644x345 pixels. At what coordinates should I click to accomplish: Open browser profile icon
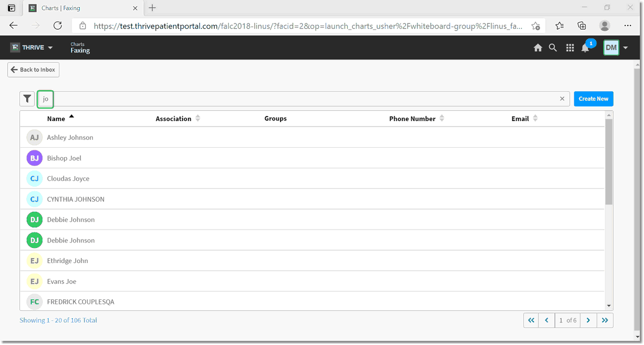[x=604, y=26]
